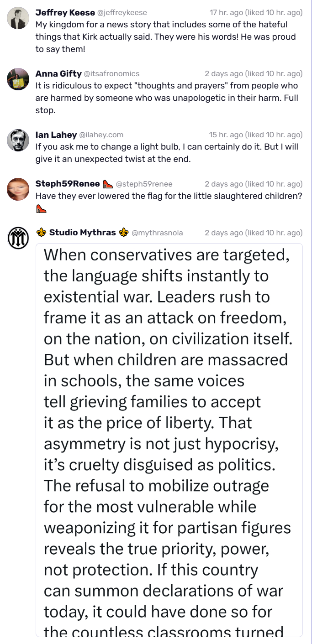Image resolution: width=312 pixels, height=644 pixels.
Task: Open Ian Lahey's light bulb post text
Action: [167, 153]
